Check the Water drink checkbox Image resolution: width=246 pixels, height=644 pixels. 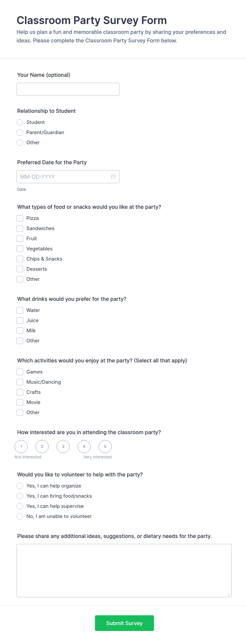tap(20, 310)
